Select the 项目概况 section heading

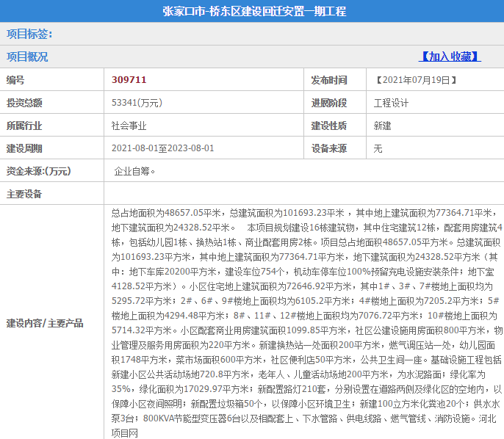pos(27,57)
